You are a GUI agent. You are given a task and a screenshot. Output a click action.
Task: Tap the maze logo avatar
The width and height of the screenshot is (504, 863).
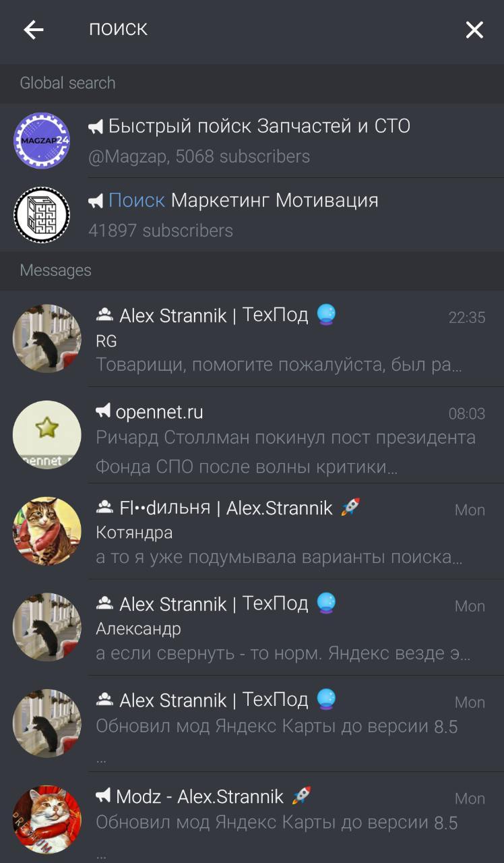[x=42, y=214]
